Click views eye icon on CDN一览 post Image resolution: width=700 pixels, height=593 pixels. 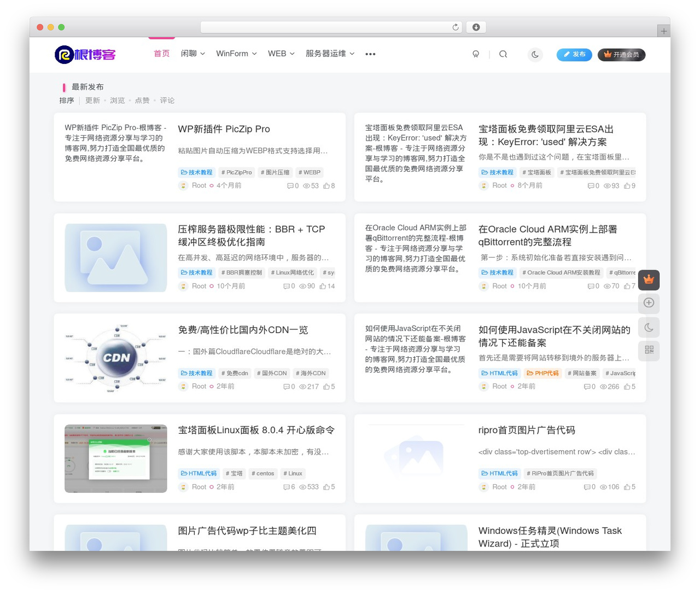pos(303,387)
